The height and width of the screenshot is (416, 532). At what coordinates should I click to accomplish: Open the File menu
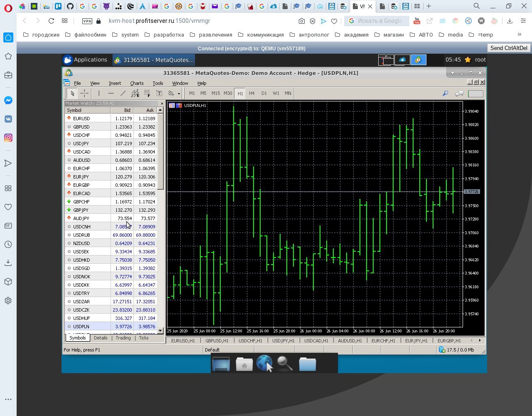[x=77, y=83]
